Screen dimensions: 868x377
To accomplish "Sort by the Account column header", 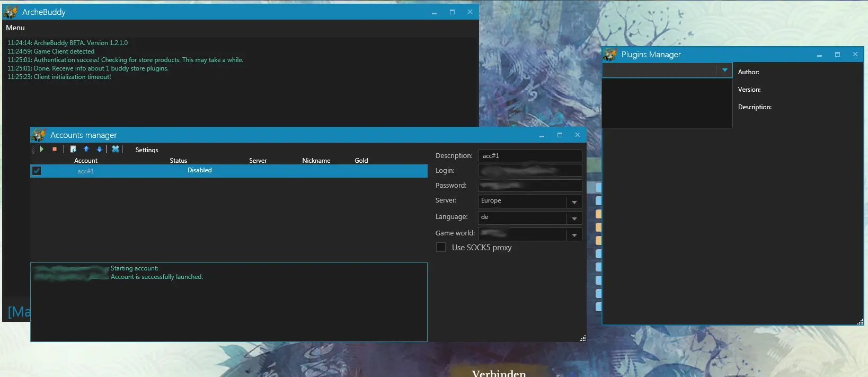I will (x=86, y=161).
